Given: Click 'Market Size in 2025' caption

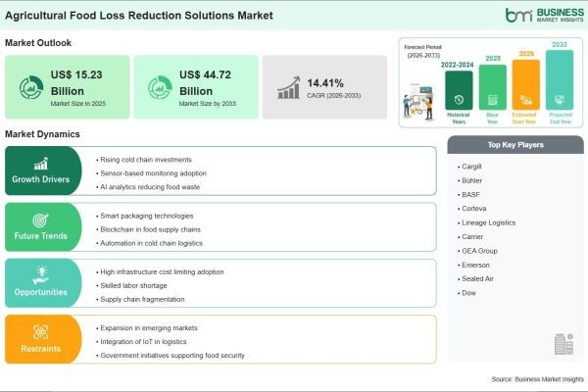Looking at the screenshot, I should [x=78, y=104].
